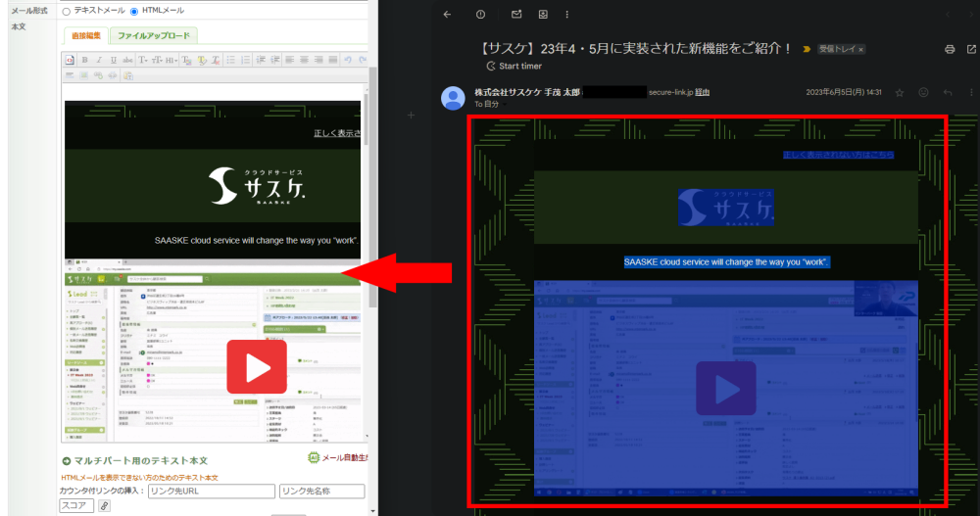980x516 pixels.
Task: Switch to the 直接編集 tab
Action: tap(85, 35)
